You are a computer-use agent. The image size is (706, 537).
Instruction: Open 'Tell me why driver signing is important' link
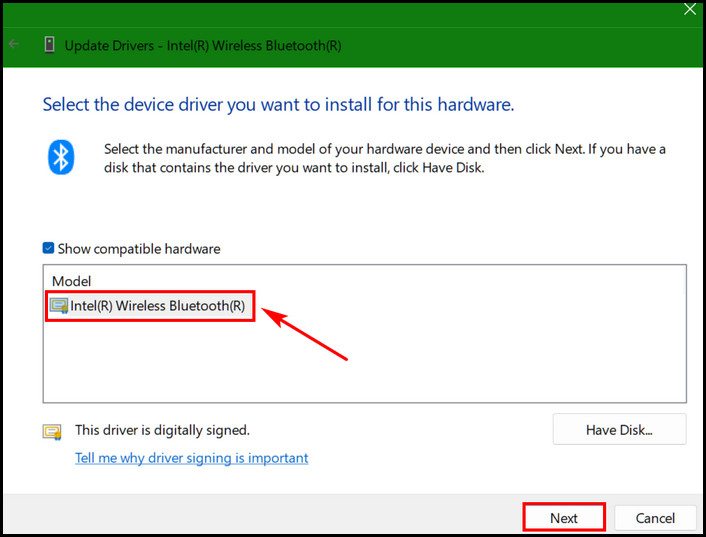coord(191,458)
